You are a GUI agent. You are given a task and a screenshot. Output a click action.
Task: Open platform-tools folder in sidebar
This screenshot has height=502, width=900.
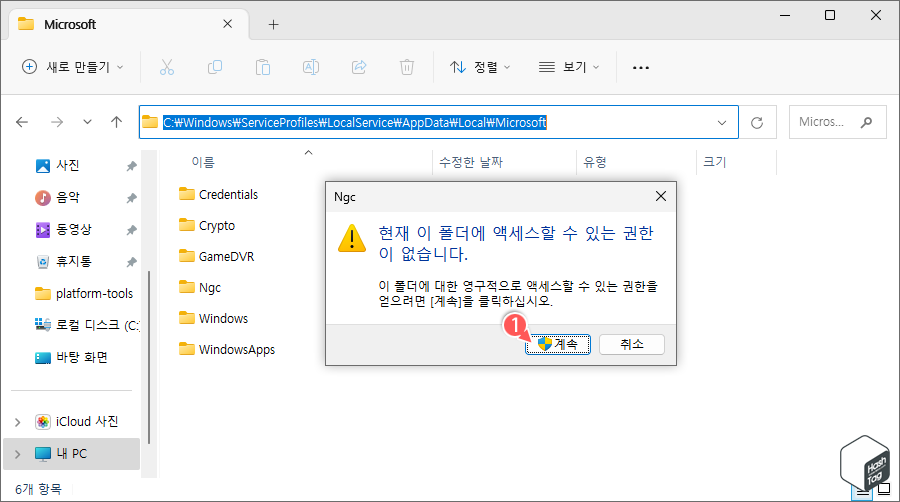[84, 294]
